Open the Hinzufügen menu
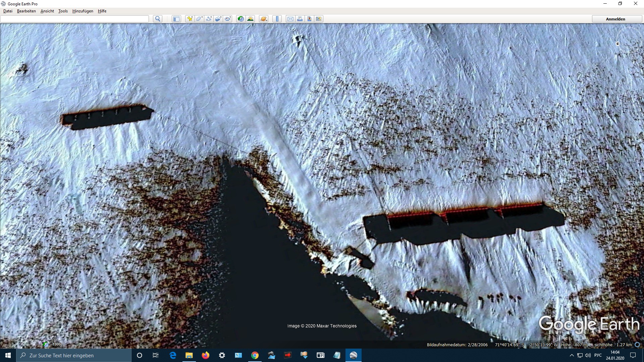The width and height of the screenshot is (644, 362). point(83,11)
